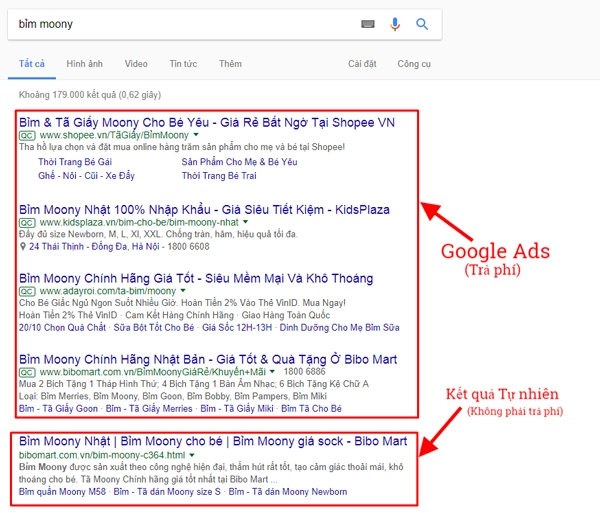600x513 pixels.
Task: Open Cài đặt settings menu
Action: 362,64
